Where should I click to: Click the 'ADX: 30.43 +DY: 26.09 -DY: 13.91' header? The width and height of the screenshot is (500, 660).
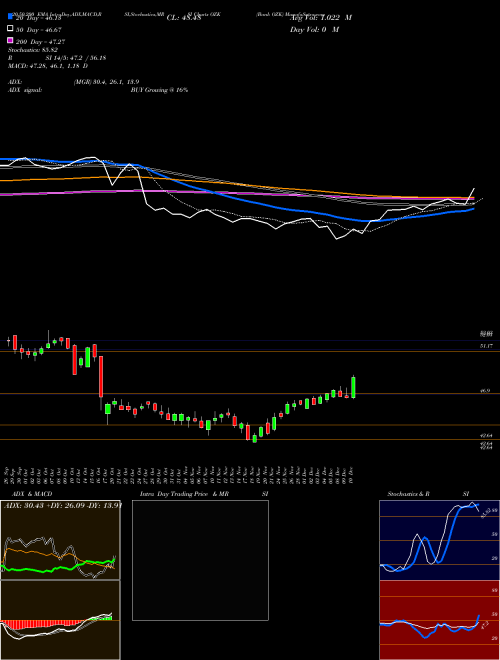coord(62,505)
